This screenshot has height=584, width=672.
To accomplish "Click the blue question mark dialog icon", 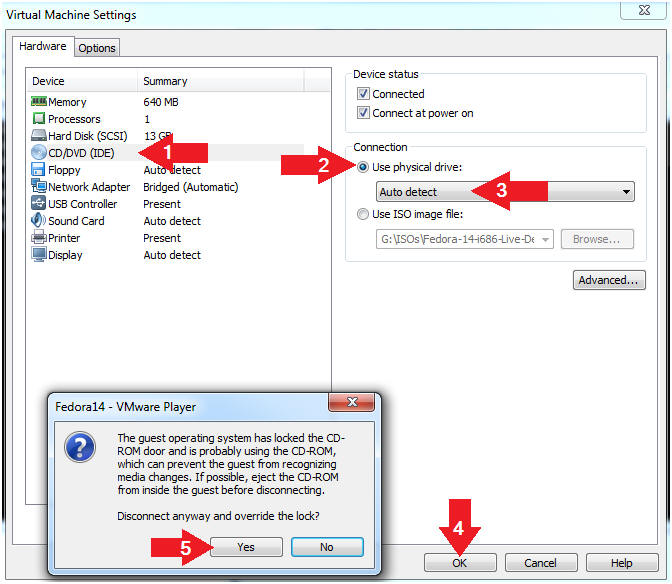I will (x=80, y=447).
